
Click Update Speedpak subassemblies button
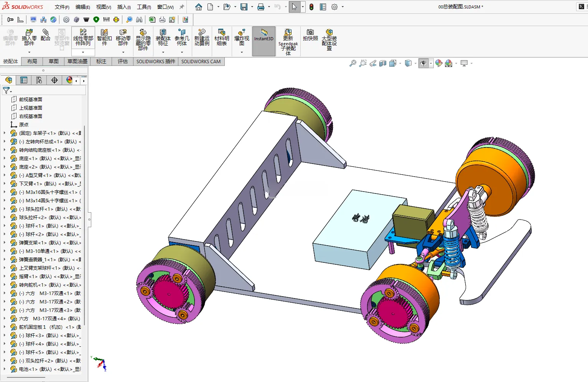(288, 42)
